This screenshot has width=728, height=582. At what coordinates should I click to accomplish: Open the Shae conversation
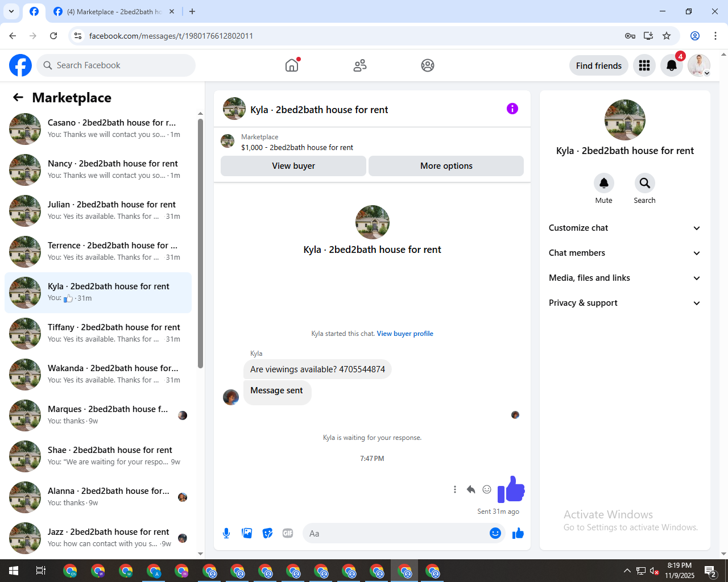pyautogui.click(x=98, y=456)
